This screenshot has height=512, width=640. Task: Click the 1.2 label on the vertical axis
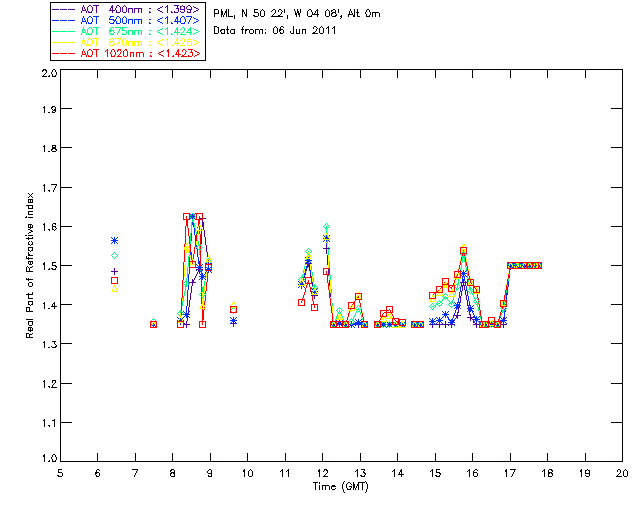[x=49, y=384]
